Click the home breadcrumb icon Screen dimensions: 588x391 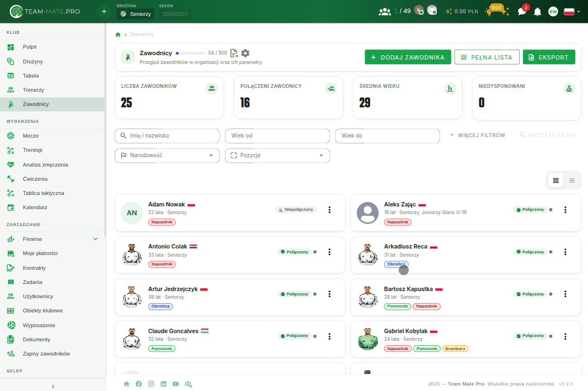(118, 34)
